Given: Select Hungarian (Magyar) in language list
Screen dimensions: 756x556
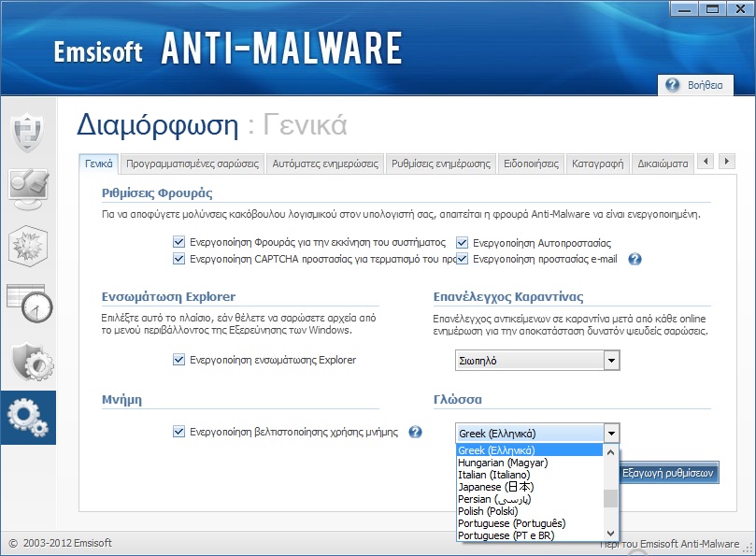Looking at the screenshot, I should point(530,463).
